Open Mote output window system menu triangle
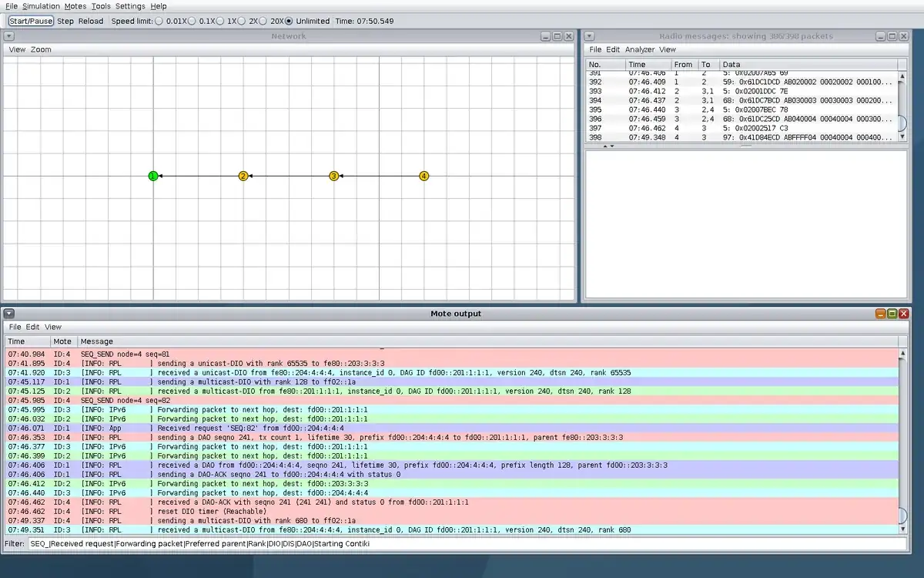Viewport: 924px width, 578px height. pos(8,314)
